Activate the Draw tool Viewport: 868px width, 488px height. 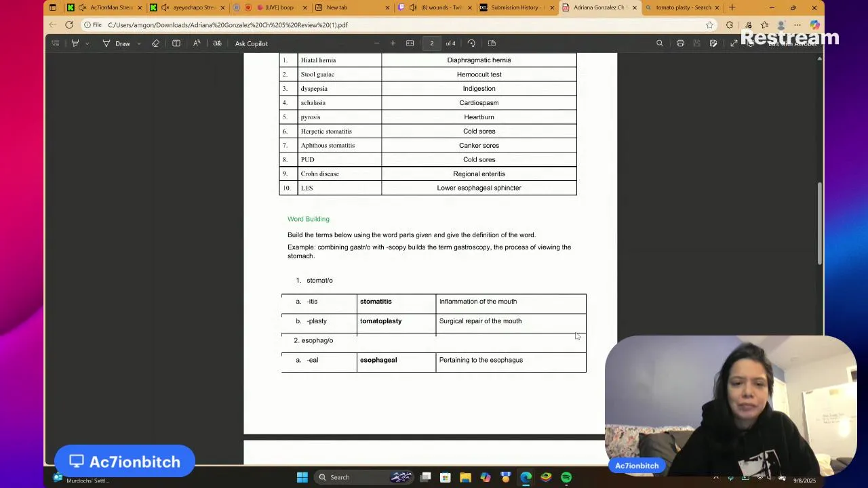pos(117,43)
